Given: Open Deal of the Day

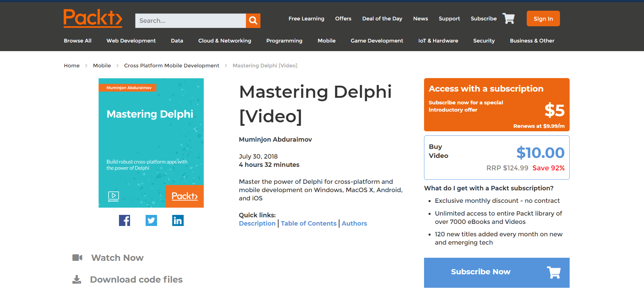Looking at the screenshot, I should tap(382, 19).
